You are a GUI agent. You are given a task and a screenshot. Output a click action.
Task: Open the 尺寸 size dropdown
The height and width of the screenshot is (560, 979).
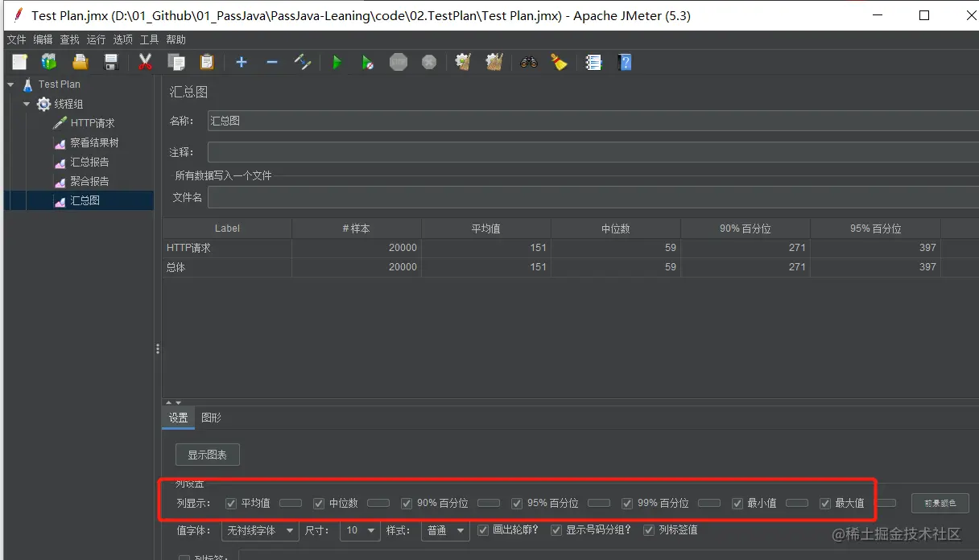tap(360, 531)
